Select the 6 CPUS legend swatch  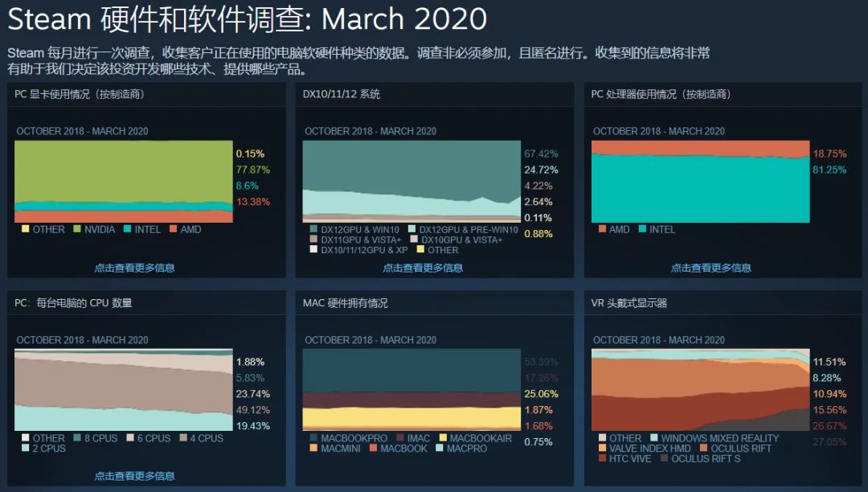tap(130, 438)
